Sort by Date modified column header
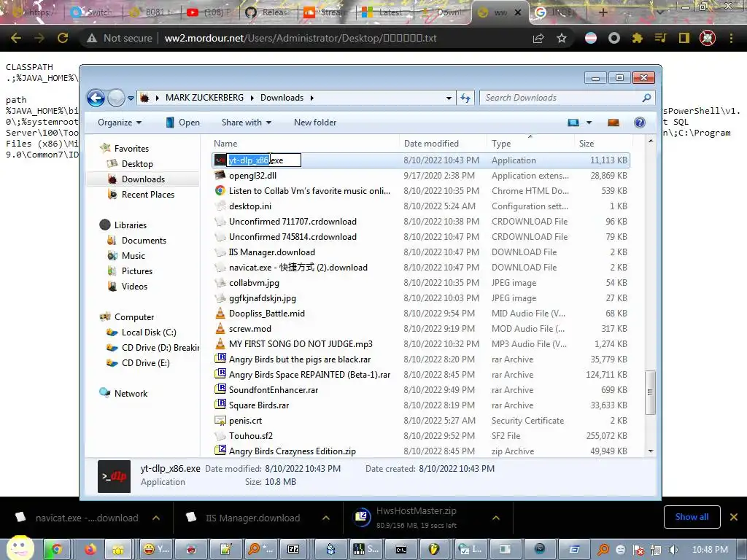This screenshot has height=560, width=747. (431, 144)
